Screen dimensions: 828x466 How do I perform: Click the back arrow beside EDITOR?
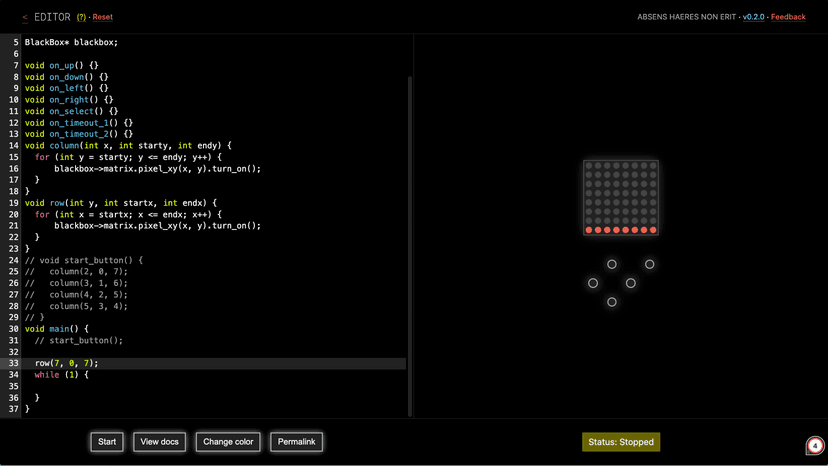[25, 17]
